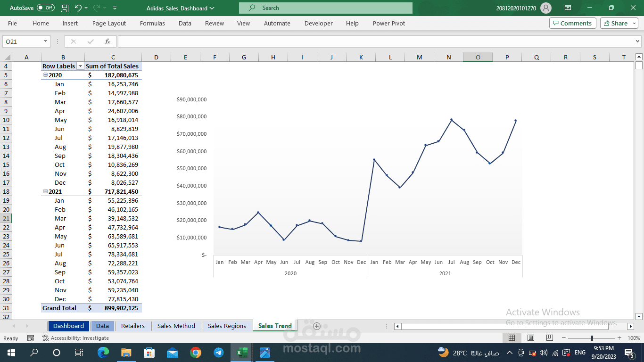This screenshot has width=644, height=362.
Task: Open the Review ribbon tab
Action: pyautogui.click(x=215, y=23)
